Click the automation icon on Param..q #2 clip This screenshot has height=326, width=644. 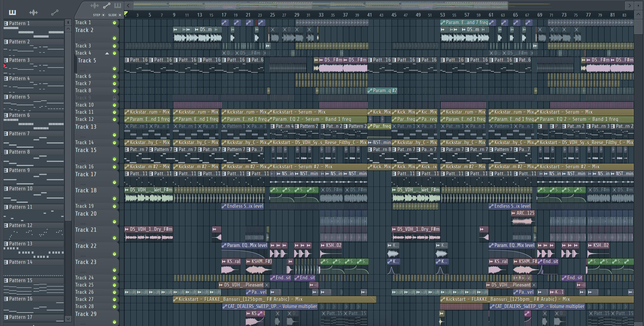pyautogui.click(x=370, y=91)
